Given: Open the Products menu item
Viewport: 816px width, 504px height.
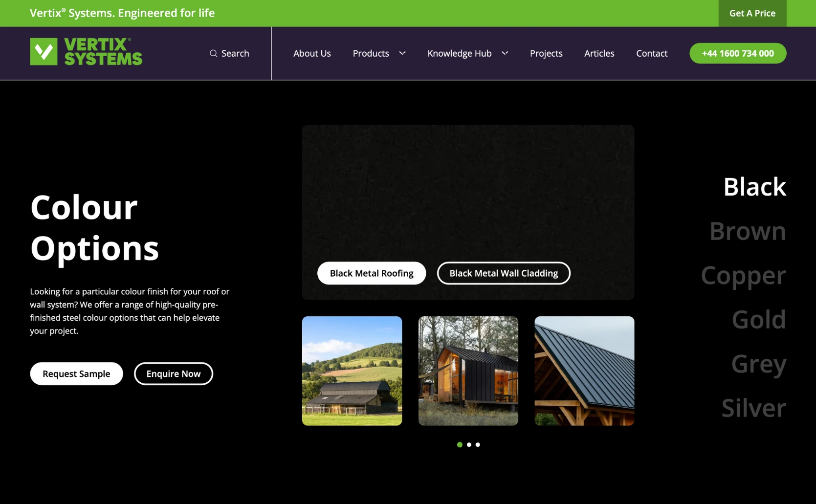Looking at the screenshot, I should pos(371,53).
